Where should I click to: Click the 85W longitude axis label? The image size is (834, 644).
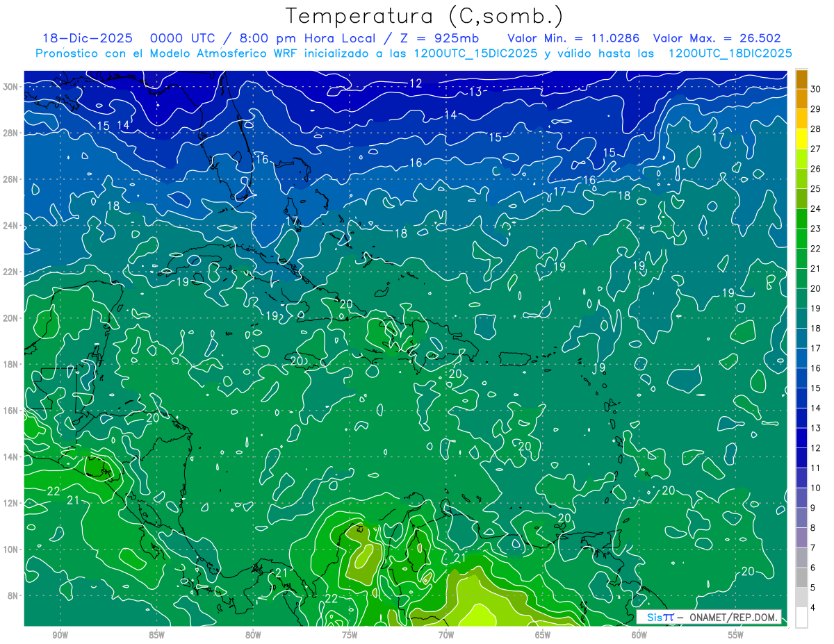pyautogui.click(x=156, y=635)
